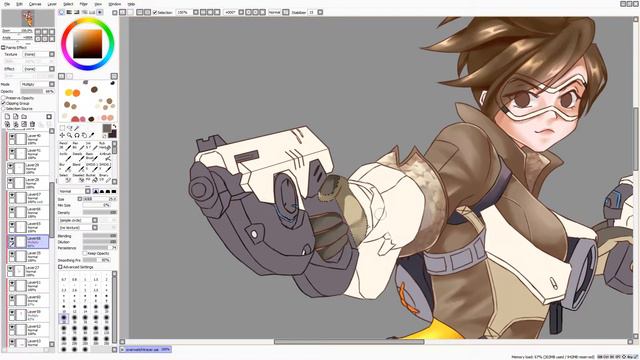This screenshot has width=640, height=360.
Task: Toggle the Keep Opacity checkbox
Action: [85, 253]
